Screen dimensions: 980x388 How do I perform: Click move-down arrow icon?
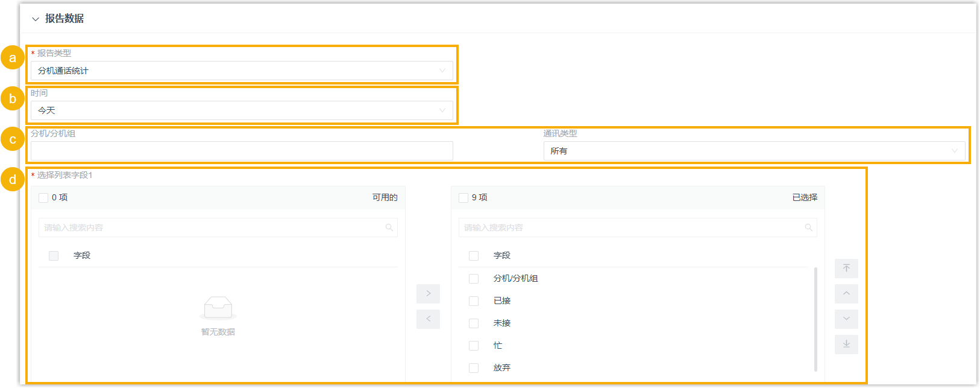846,319
